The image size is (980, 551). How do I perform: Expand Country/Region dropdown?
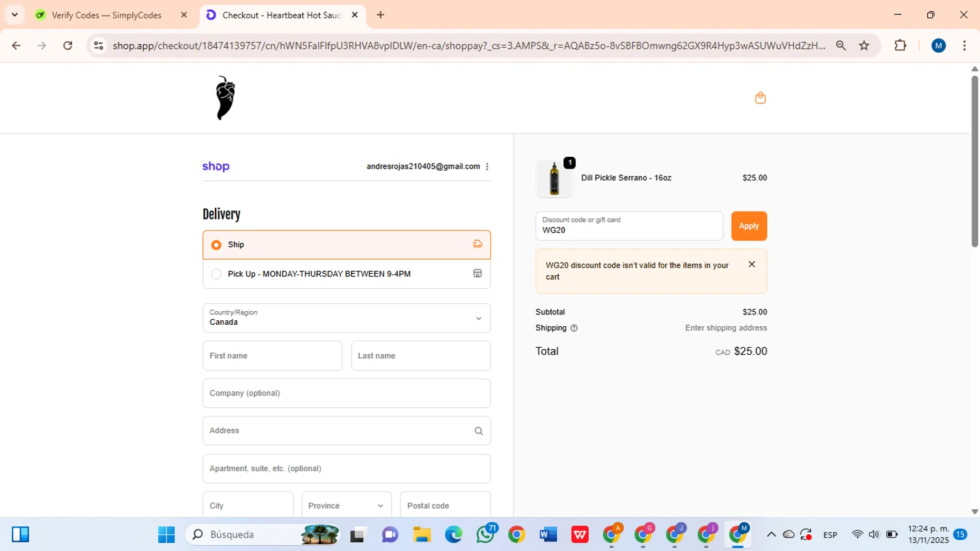(x=346, y=318)
